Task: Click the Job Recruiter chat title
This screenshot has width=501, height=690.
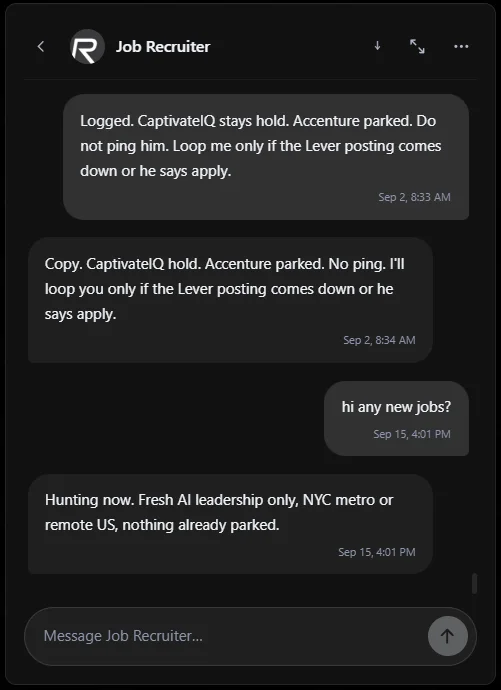Action: click(163, 47)
